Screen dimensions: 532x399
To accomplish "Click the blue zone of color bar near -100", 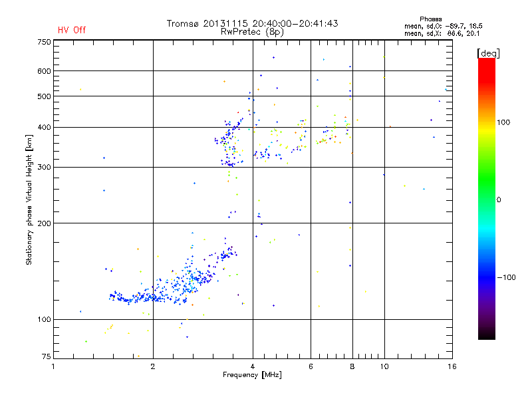I will [487, 277].
